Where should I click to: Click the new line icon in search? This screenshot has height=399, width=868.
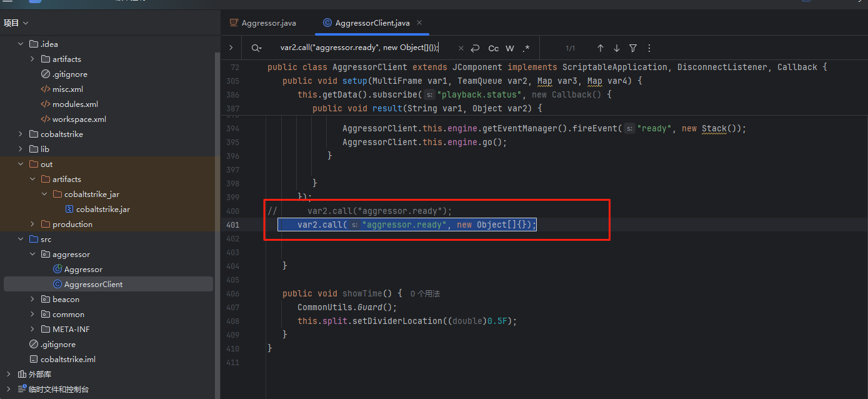(476, 48)
